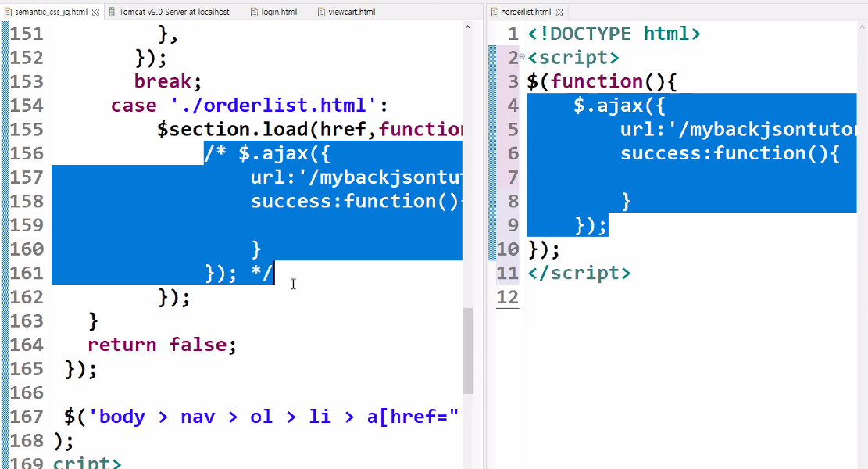Viewport: 868px width, 469px height.
Task: Switch to the viewcart.html editor tab
Action: (352, 12)
